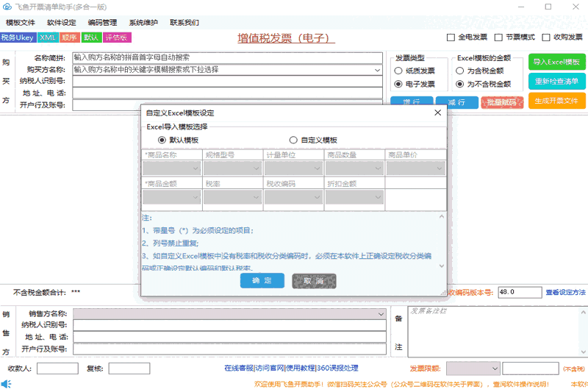Click the notes scroll-up arrow in dialog

pyautogui.click(x=442, y=217)
